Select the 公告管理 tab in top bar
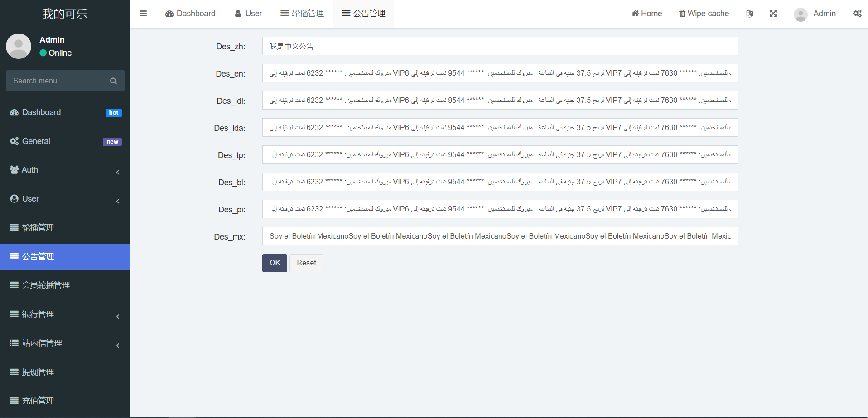The height and width of the screenshot is (418, 868). (364, 14)
